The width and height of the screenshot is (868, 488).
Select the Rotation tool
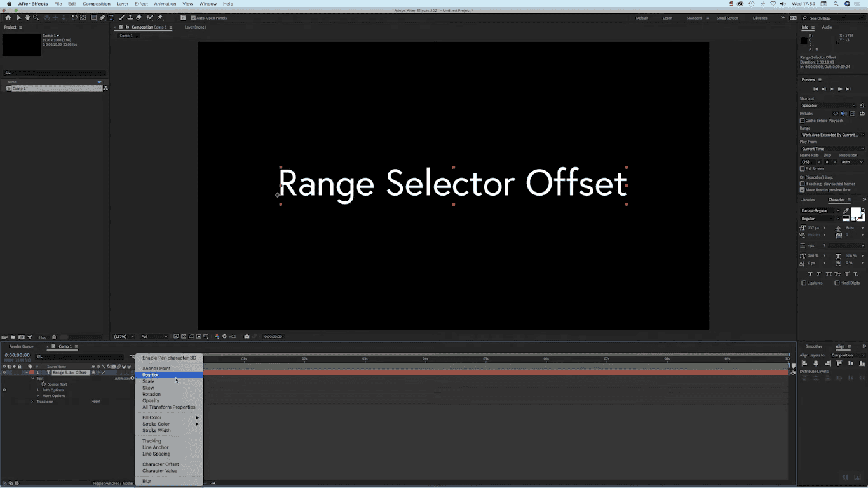pos(73,18)
